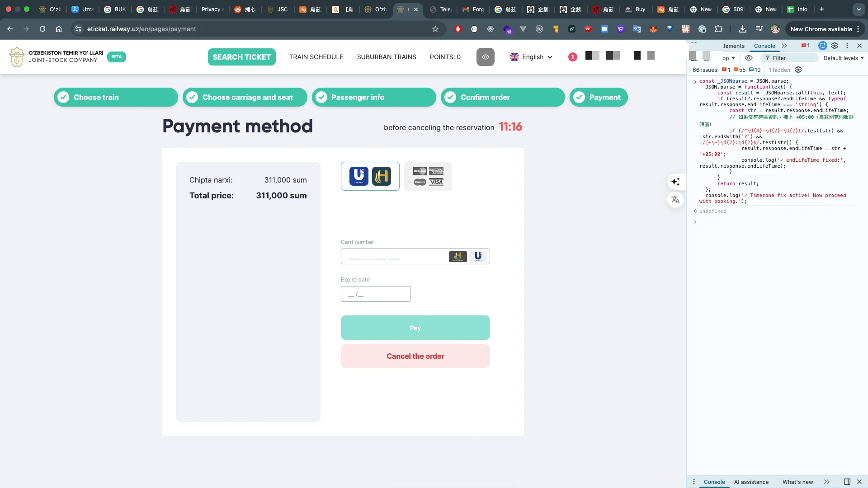
Task: Click the AI sparkle floating icon
Action: tap(675, 182)
